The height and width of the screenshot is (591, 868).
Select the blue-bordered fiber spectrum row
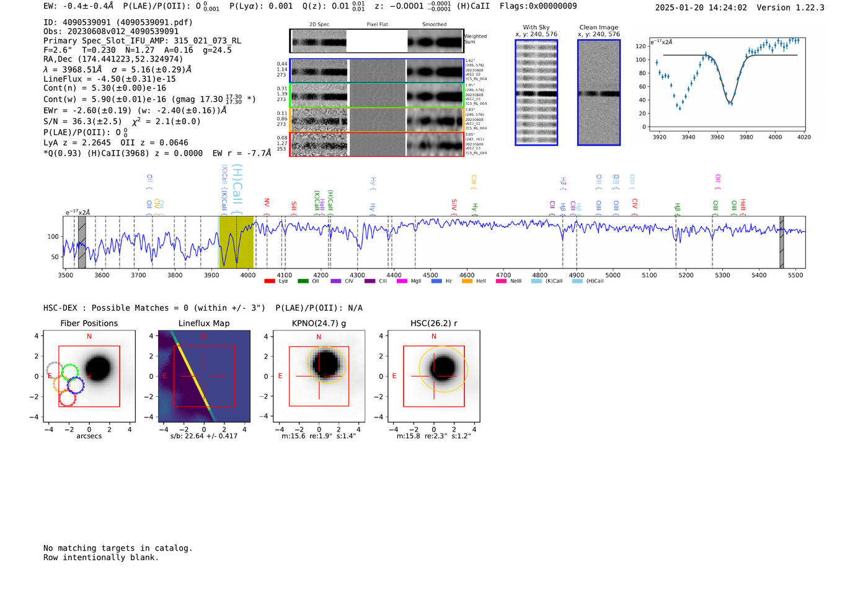pos(376,71)
